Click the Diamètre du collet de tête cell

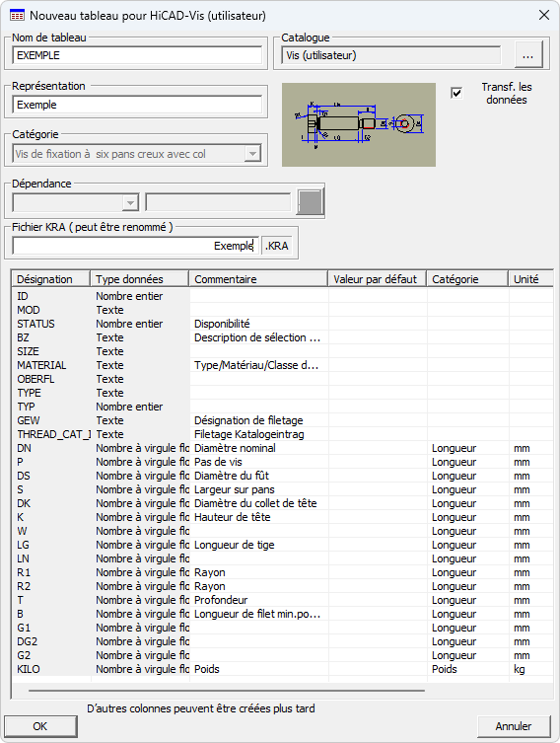[x=259, y=503]
